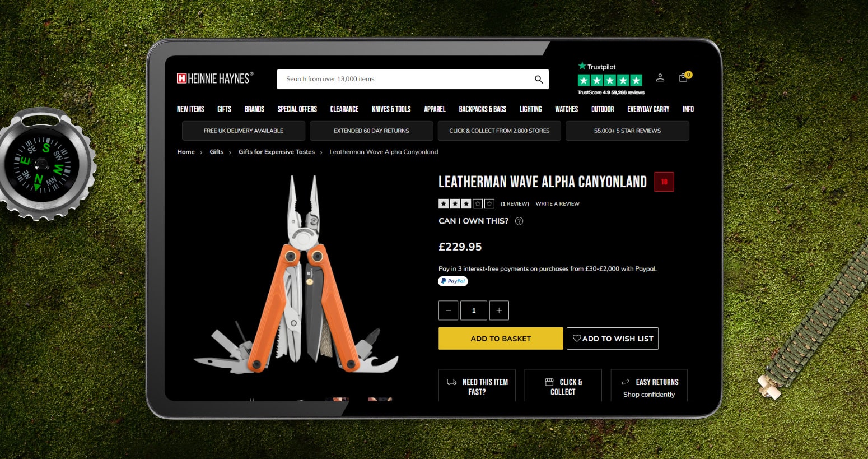Click the Heinnie Haynes logo

pos(215,78)
